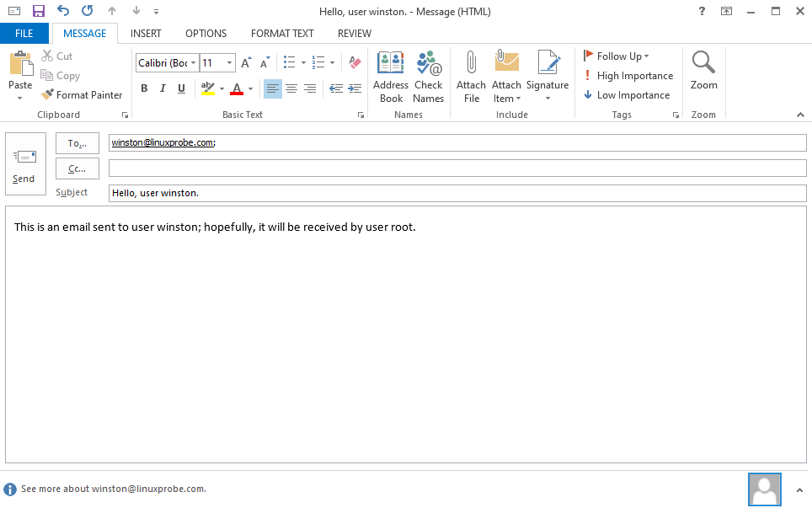Click the Cc... button
The width and height of the screenshot is (812, 508).
pyautogui.click(x=77, y=168)
